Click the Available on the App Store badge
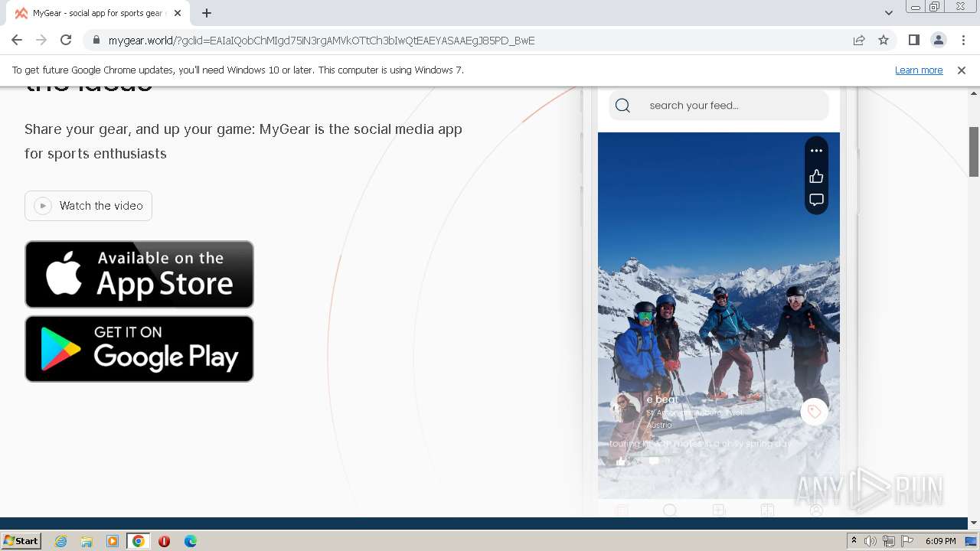 coord(139,274)
